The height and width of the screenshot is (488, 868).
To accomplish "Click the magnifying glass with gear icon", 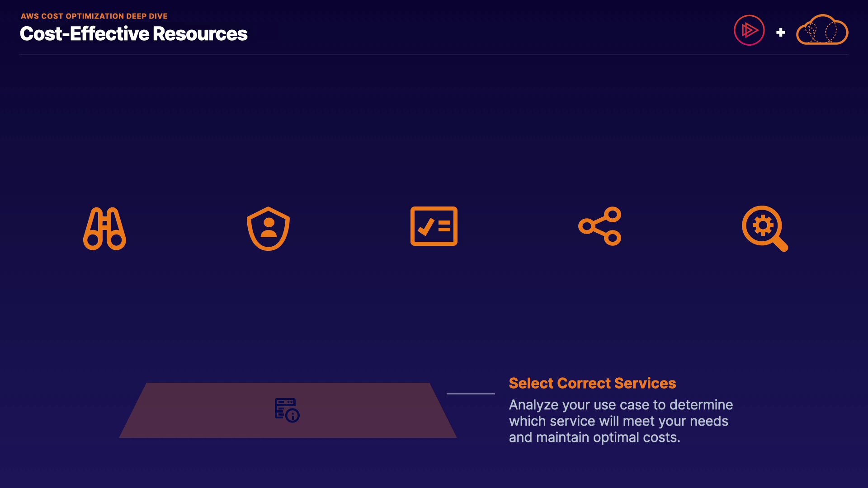I will pyautogui.click(x=764, y=228).
